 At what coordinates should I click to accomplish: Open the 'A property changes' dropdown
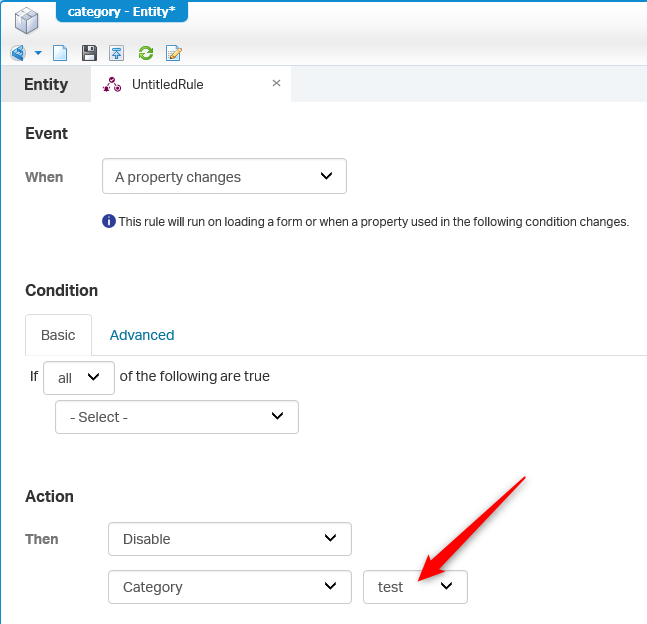[224, 176]
